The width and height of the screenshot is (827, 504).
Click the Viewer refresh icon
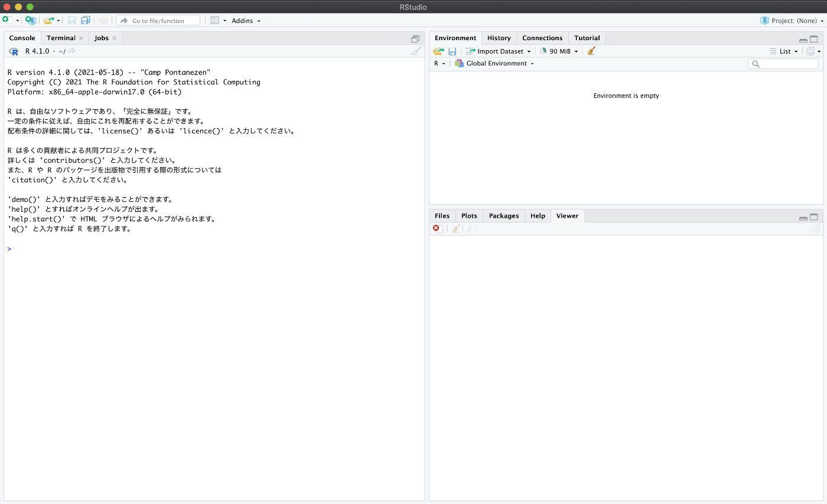point(816,228)
